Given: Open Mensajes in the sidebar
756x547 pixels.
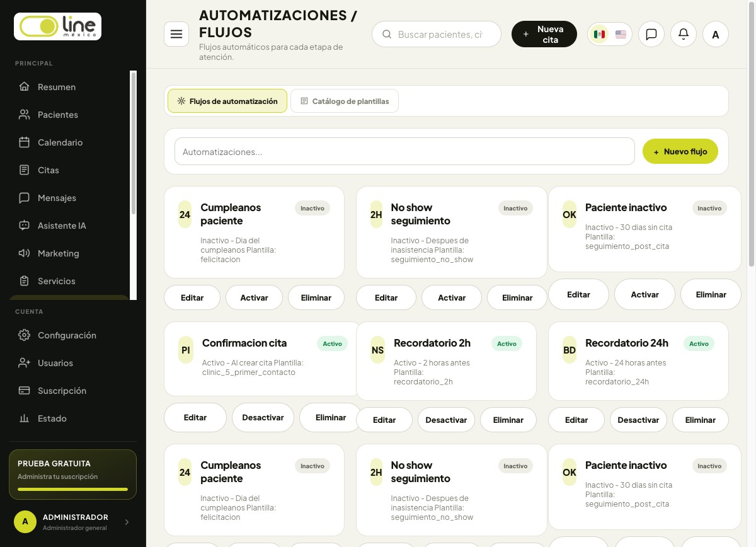Looking at the screenshot, I should [69, 198].
